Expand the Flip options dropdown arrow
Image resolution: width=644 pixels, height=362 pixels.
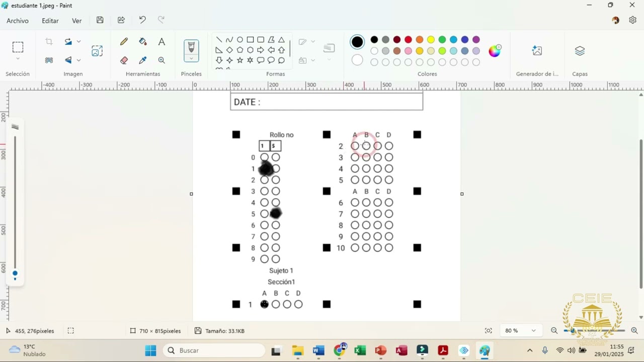pos(78,60)
